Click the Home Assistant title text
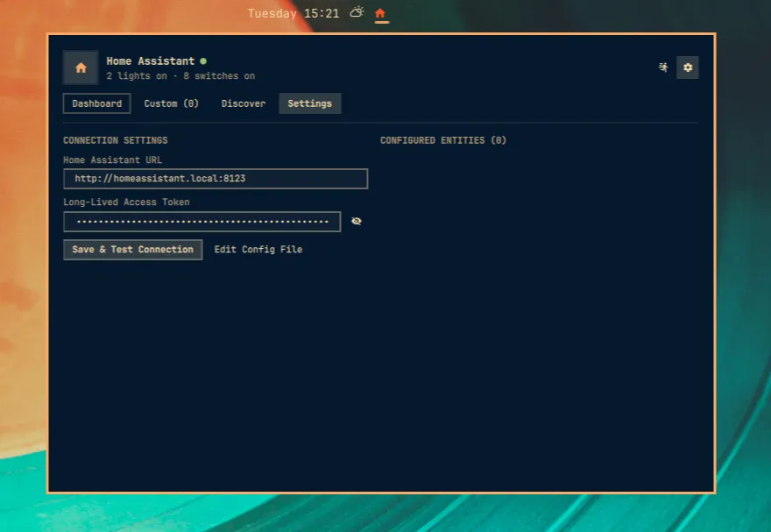771x532 pixels. point(151,61)
